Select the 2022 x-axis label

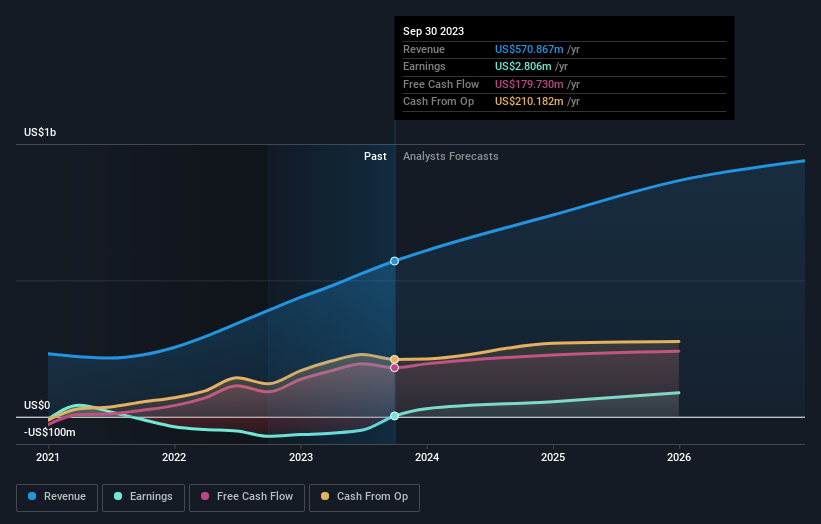click(x=174, y=457)
